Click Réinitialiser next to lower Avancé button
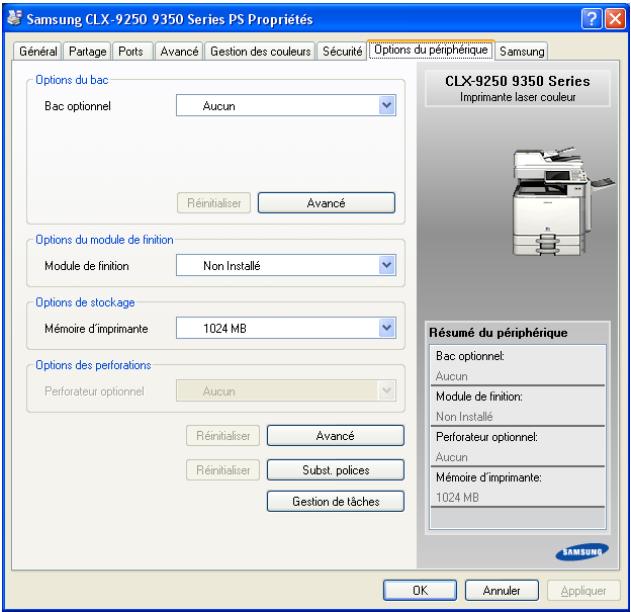The width and height of the screenshot is (631, 612). pyautogui.click(x=223, y=436)
